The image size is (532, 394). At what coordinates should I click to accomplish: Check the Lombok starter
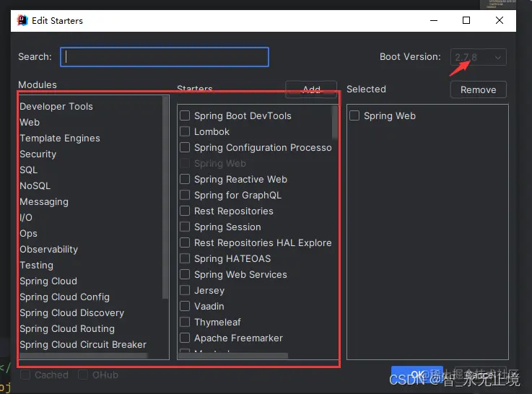(x=185, y=131)
